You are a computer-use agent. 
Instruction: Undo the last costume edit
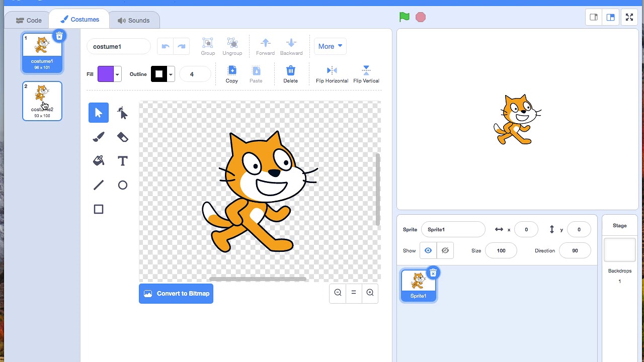pyautogui.click(x=166, y=46)
